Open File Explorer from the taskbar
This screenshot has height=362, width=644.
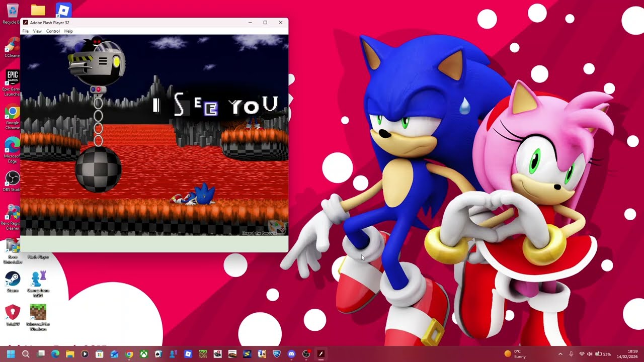tap(70, 354)
